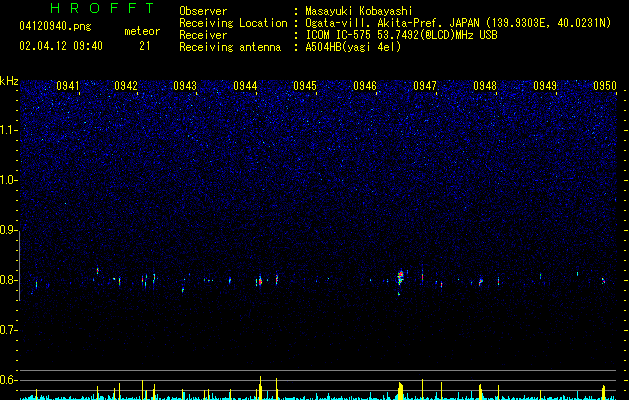Click the 0948 time marker
The height and width of the screenshot is (400, 629).
[485, 86]
